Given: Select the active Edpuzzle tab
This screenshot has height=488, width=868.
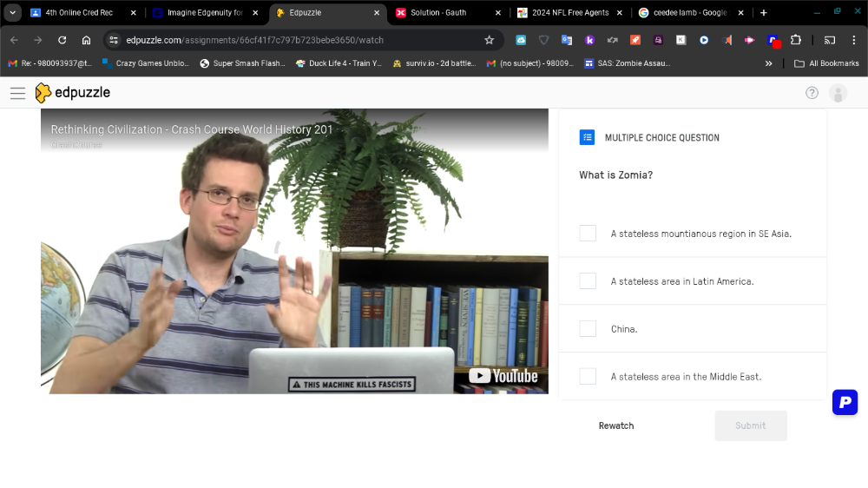Looking at the screenshot, I should click(x=326, y=13).
